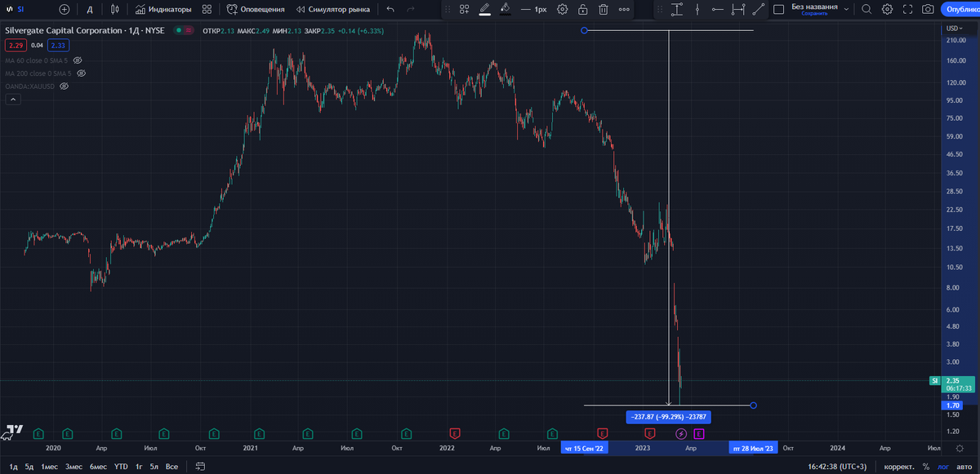Screen dimensions: 980x474
Task: Select the 1г time range
Action: tap(140, 466)
